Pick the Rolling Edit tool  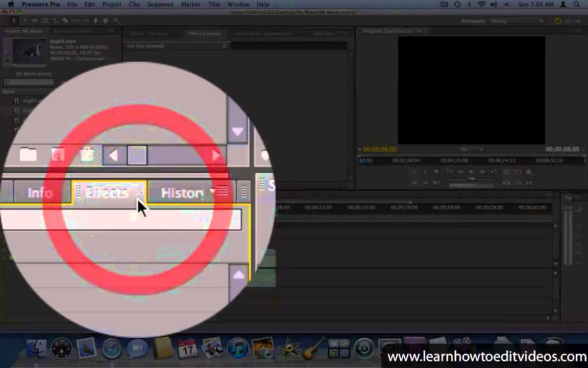tap(44, 20)
